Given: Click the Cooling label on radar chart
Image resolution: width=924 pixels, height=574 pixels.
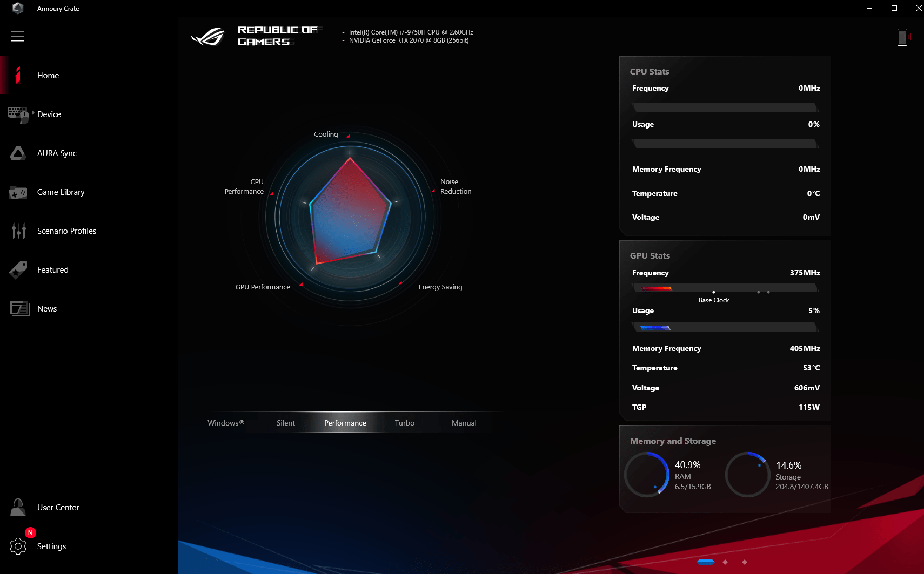Looking at the screenshot, I should [326, 134].
